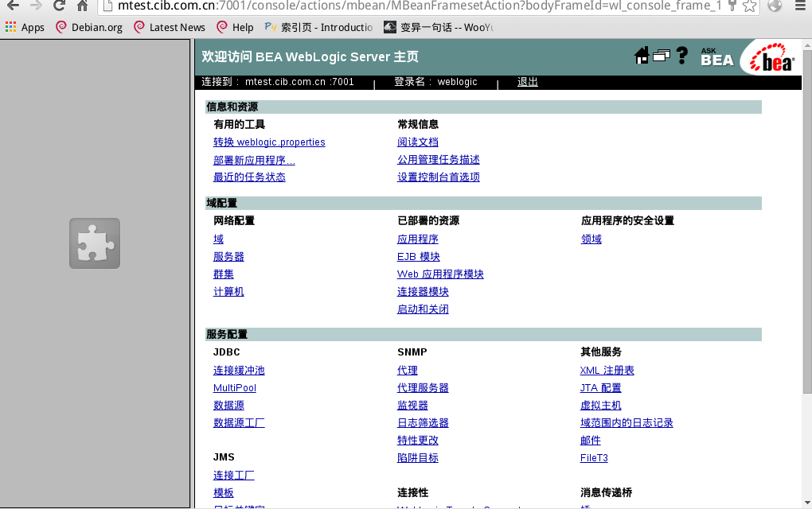Image resolution: width=812 pixels, height=509 pixels.
Task: Click the browser back arrow
Action: pos(13,6)
